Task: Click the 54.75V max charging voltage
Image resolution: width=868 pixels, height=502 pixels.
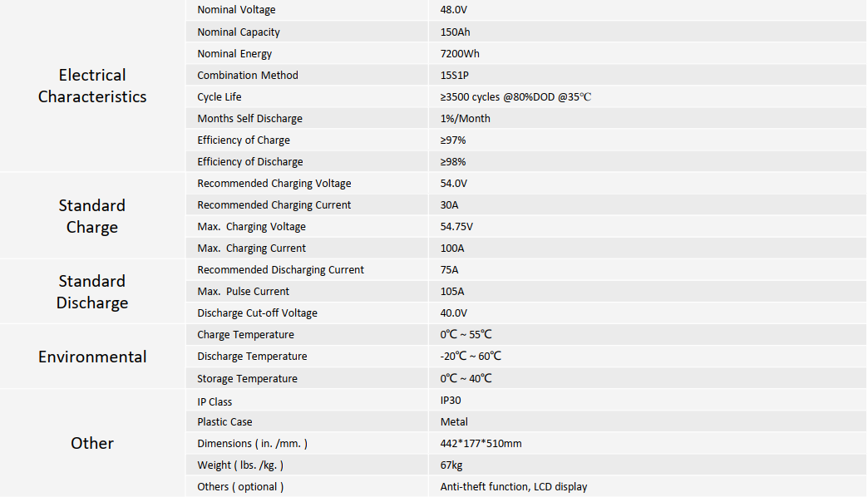Action: (456, 226)
